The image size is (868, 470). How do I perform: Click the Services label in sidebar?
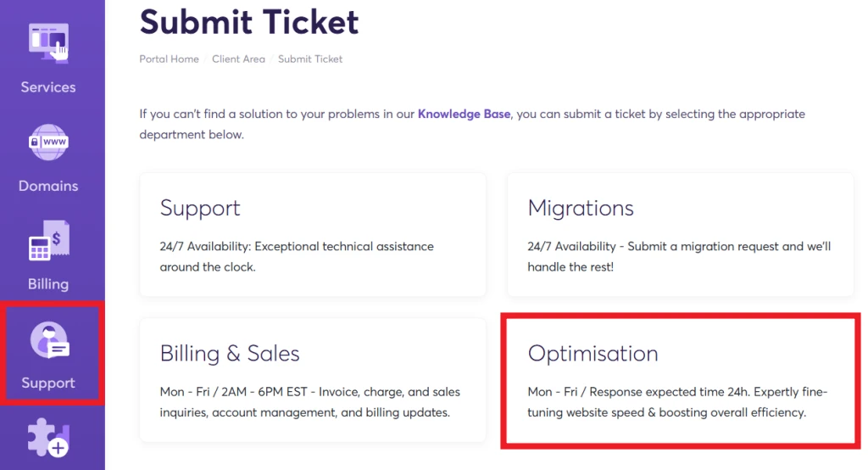[x=48, y=87]
